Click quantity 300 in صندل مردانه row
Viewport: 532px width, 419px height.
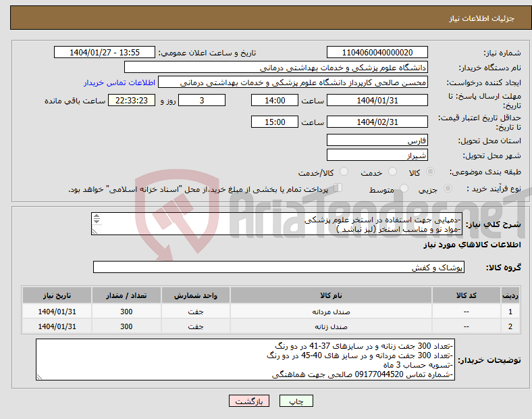tap(126, 312)
